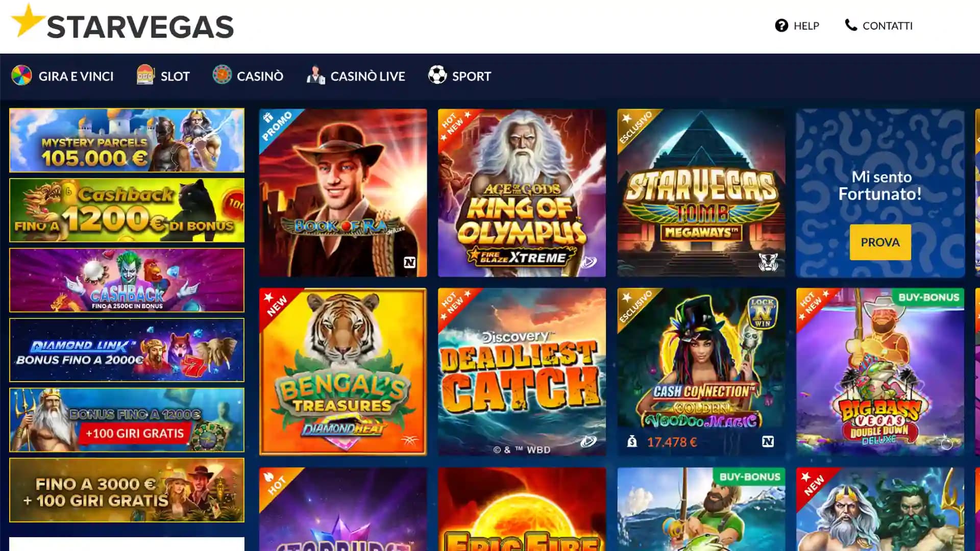Click Diamond Link bonus banner

pos(127,350)
